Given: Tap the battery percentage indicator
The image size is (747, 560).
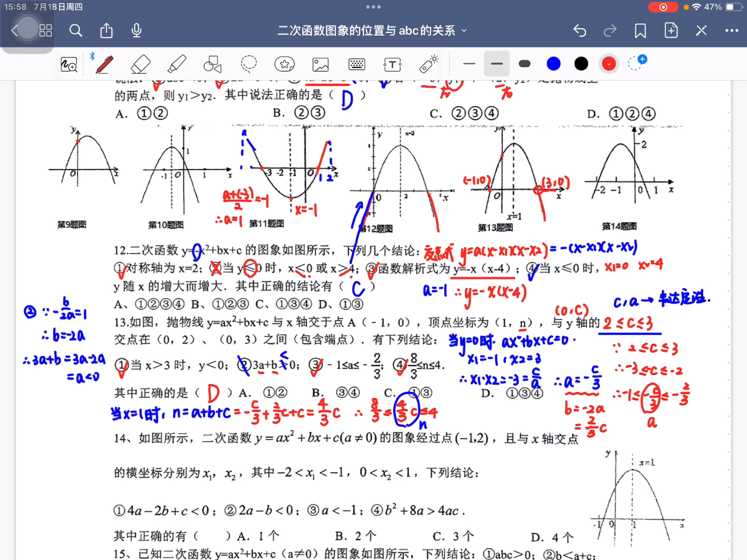Looking at the screenshot, I should [x=713, y=7].
